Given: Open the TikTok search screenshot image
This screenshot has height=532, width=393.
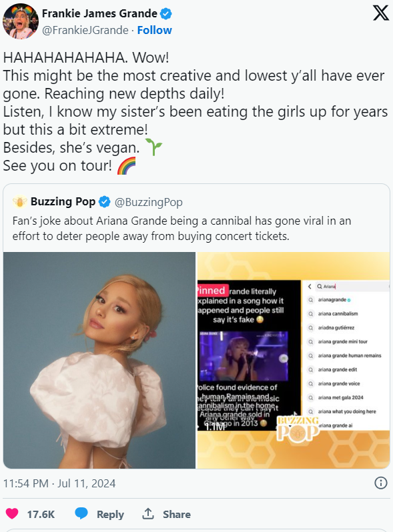Looking at the screenshot, I should [294, 360].
